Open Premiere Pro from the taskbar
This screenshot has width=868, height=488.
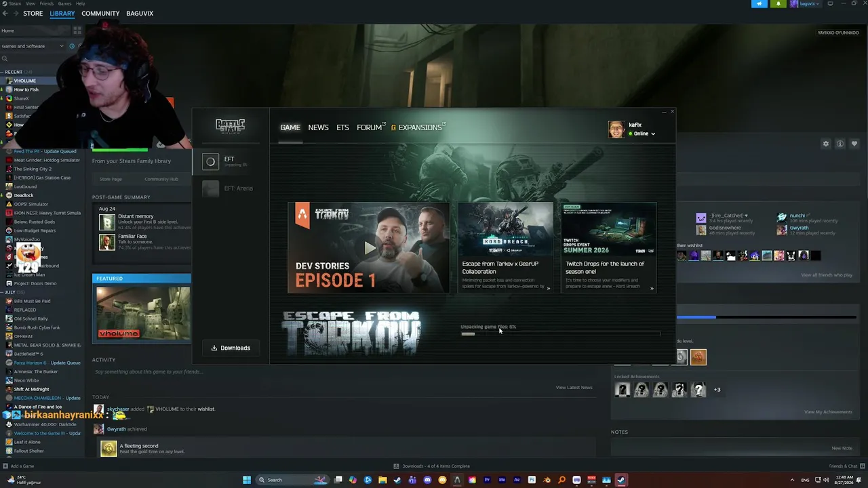(x=487, y=480)
